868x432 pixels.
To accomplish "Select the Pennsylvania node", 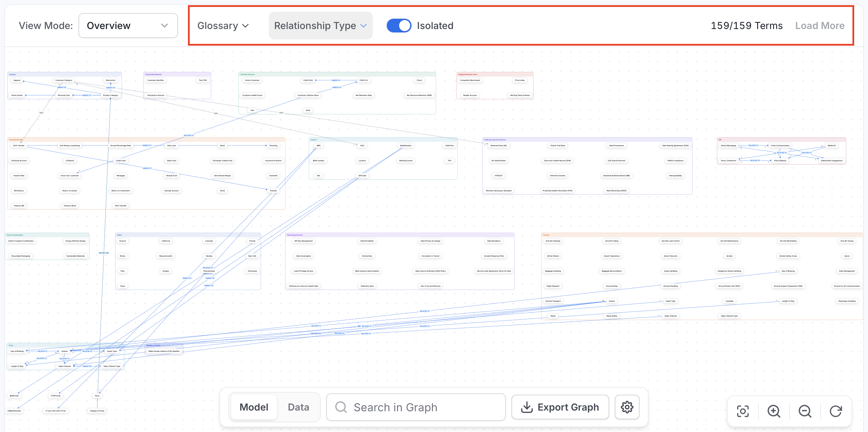I will tap(209, 271).
